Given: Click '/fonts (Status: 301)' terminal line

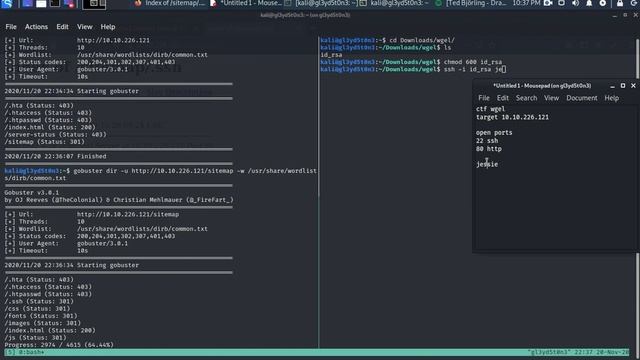Looking at the screenshot, I should [x=41, y=316].
